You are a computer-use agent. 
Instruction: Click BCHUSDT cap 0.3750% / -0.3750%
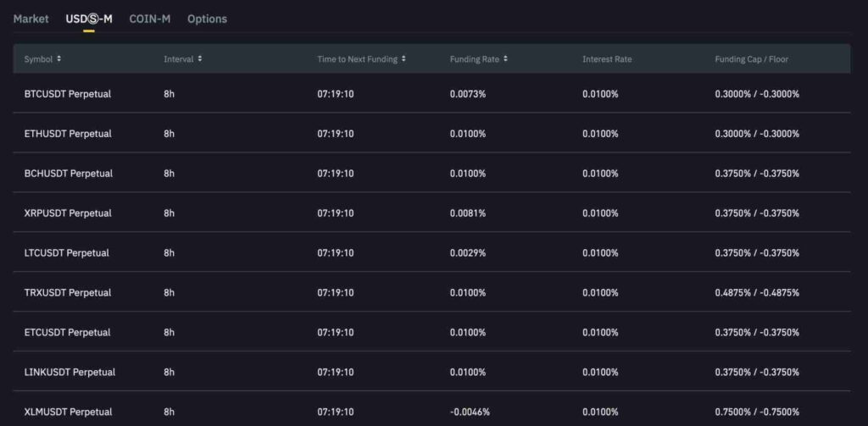click(x=757, y=174)
